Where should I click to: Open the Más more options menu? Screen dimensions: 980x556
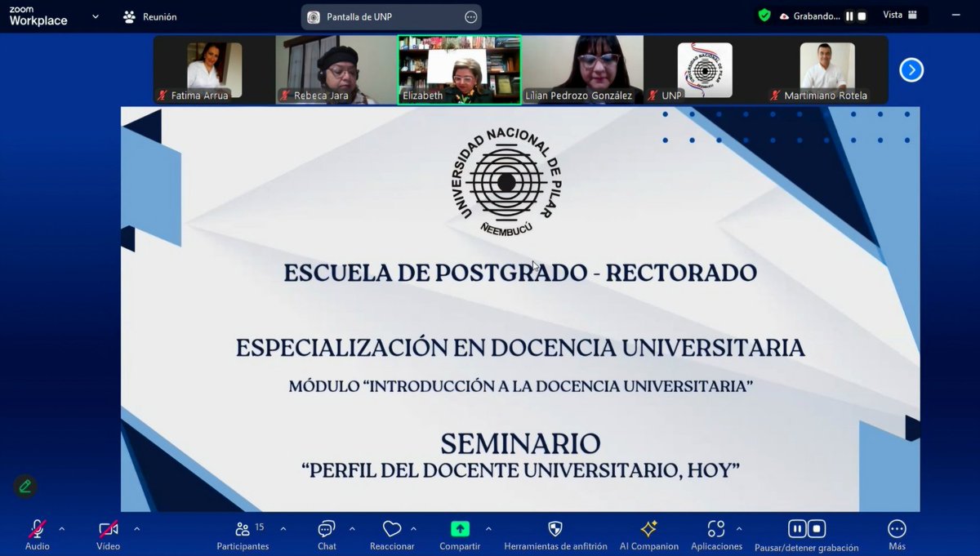tap(897, 535)
